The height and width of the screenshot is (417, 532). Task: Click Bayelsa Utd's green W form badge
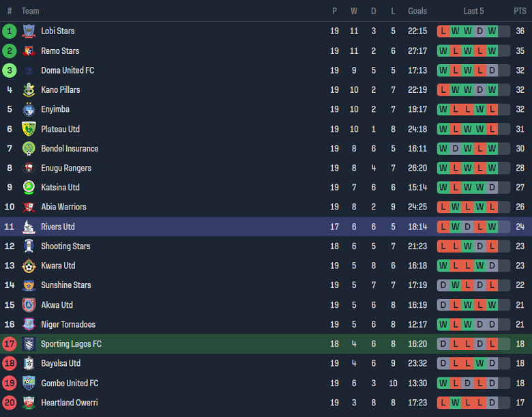click(x=480, y=364)
